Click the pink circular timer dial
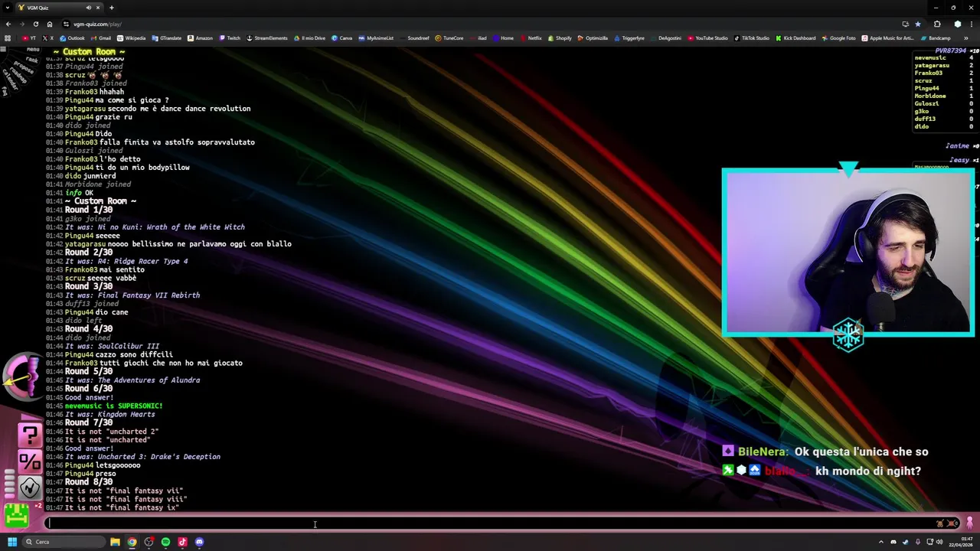The image size is (980, 551). (23, 377)
